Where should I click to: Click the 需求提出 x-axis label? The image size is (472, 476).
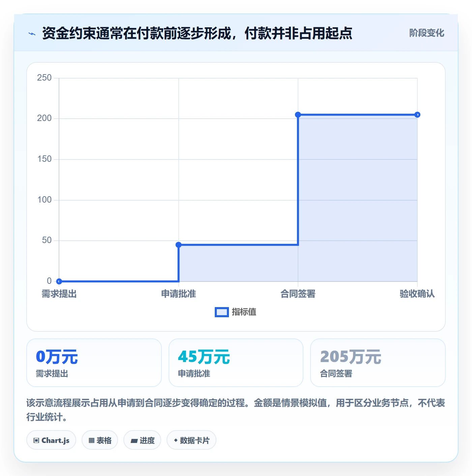59,294
